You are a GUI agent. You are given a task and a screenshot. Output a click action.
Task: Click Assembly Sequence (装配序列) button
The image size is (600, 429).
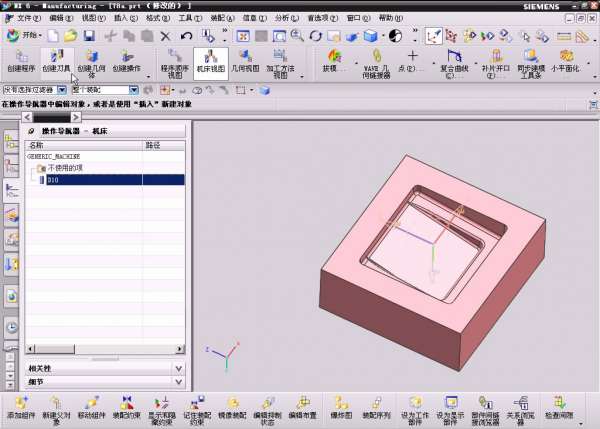[376, 408]
